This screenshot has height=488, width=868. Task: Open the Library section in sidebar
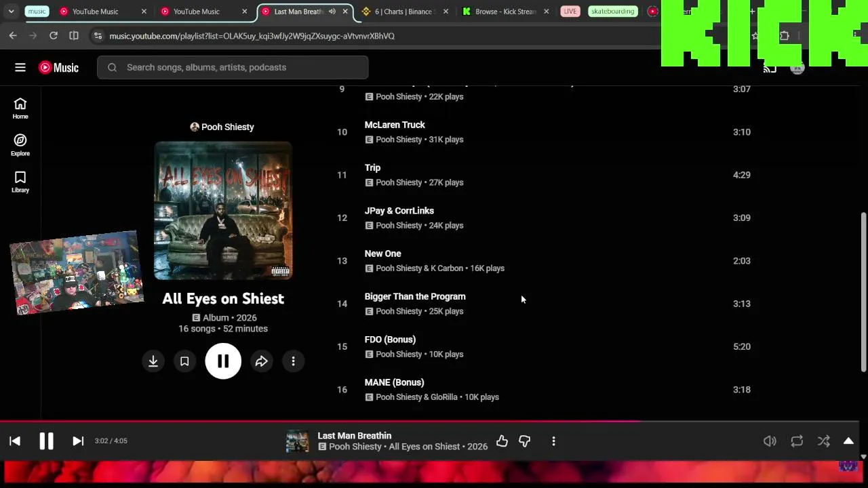tap(20, 182)
